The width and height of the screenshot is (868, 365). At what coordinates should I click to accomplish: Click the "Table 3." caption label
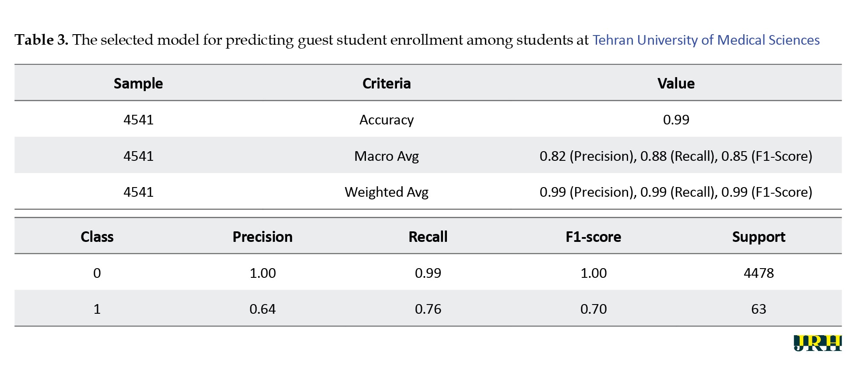(x=42, y=40)
